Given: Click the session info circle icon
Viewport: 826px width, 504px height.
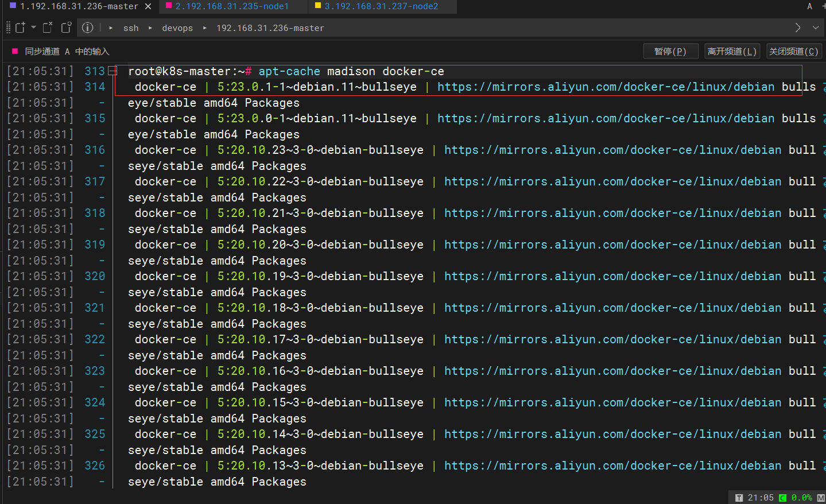Looking at the screenshot, I should 87,28.
